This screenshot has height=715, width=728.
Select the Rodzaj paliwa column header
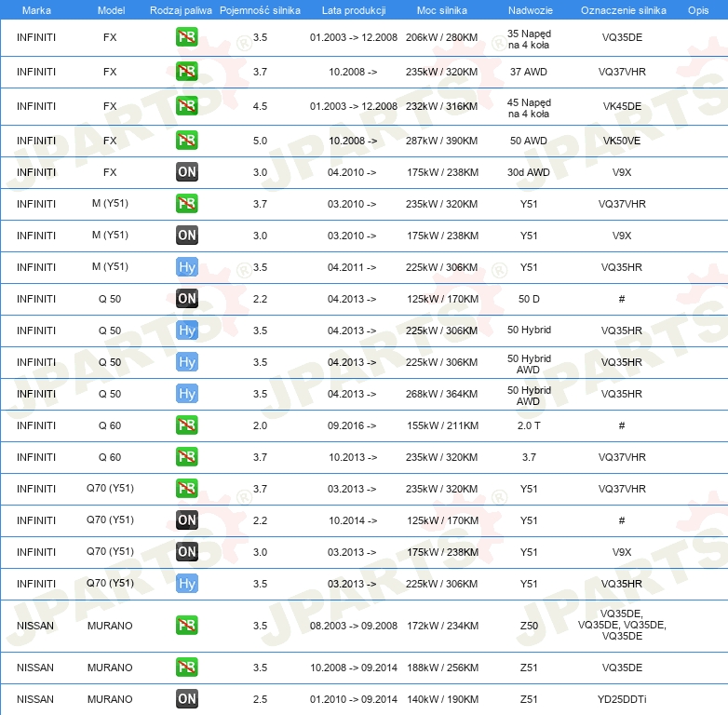click(181, 10)
